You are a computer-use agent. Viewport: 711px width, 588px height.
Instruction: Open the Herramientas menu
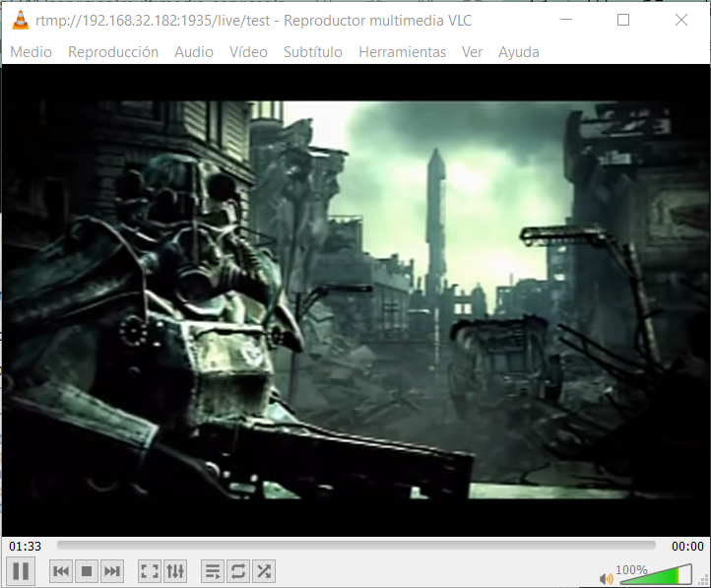pyautogui.click(x=402, y=52)
